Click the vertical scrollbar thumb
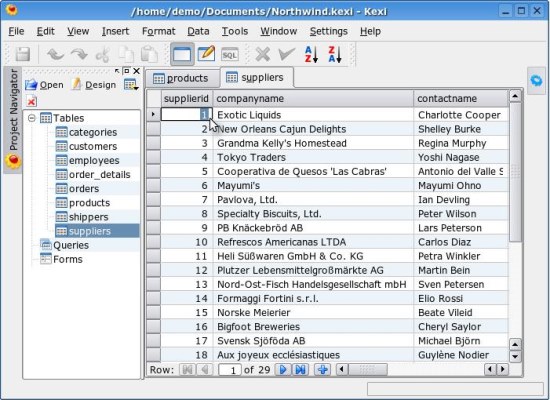Viewport: 550px width, 400px height. 515,172
